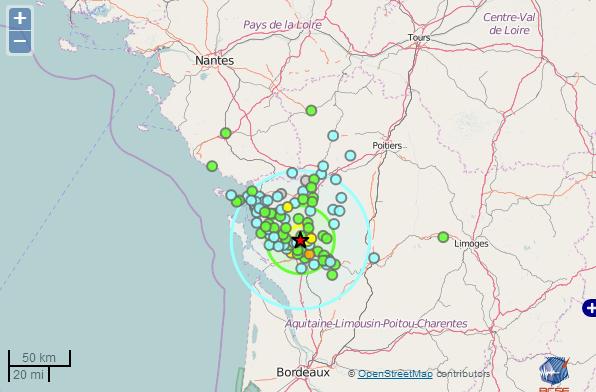
Task: Select the isolated green marker on the Atlantic coastline
Action: point(212,166)
